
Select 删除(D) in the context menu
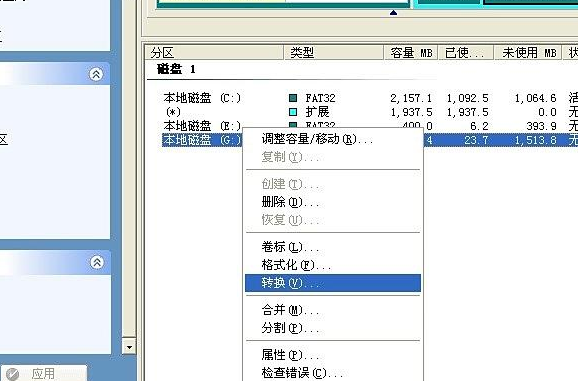[x=333, y=202]
